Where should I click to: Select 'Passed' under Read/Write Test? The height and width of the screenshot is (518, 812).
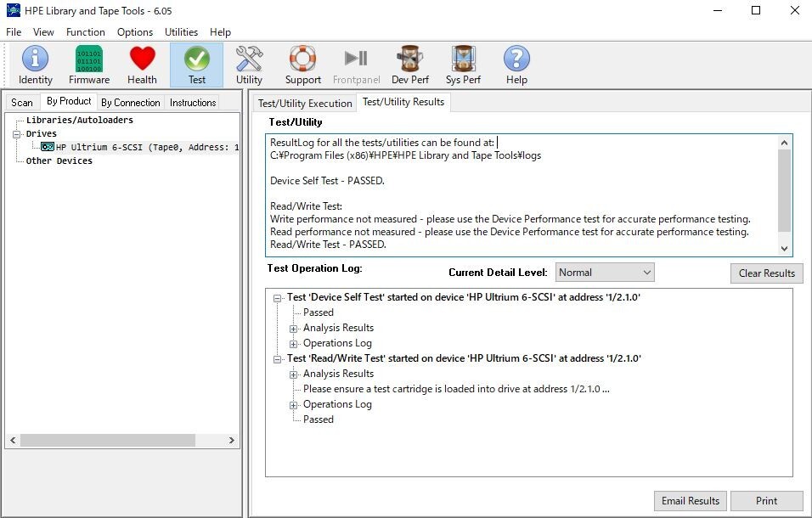tap(318, 419)
